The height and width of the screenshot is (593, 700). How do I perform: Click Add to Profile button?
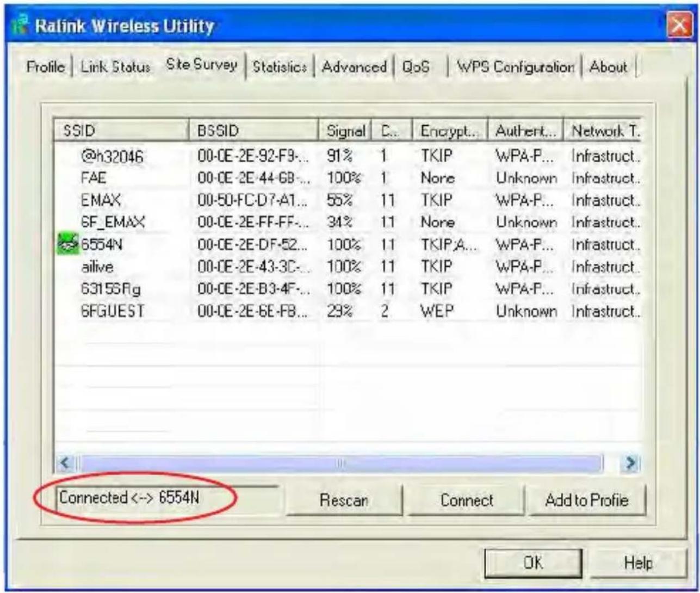coord(587,500)
